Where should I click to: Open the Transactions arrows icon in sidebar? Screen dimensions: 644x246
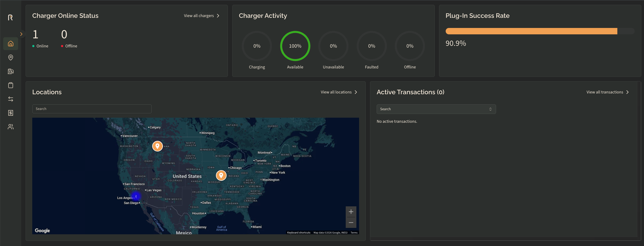point(11,99)
